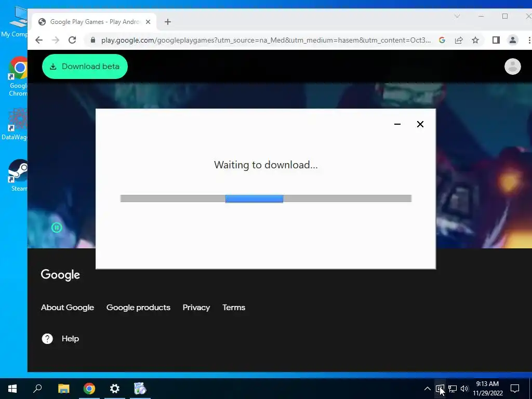This screenshot has height=399, width=532.
Task: Close the Google Play Games tab
Action: tap(148, 22)
